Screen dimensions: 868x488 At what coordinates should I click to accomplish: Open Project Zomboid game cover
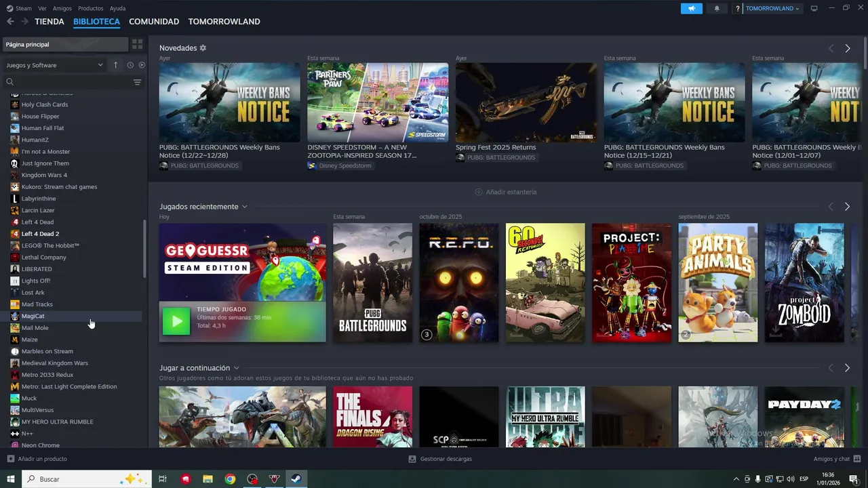[804, 283]
